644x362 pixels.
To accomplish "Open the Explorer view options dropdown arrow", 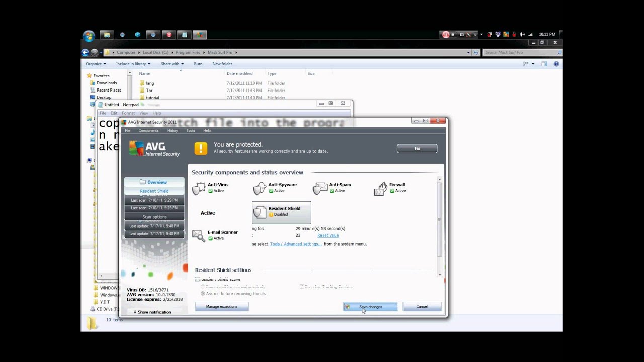I will pos(533,64).
